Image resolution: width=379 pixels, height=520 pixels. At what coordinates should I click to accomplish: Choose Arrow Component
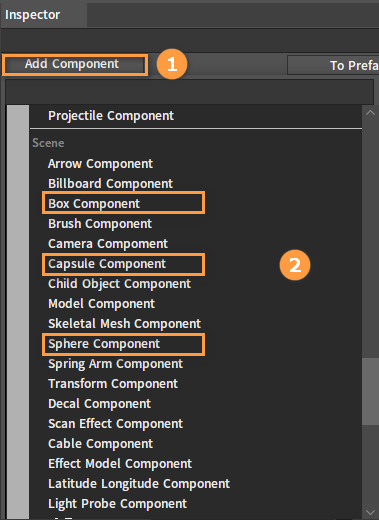coord(100,164)
